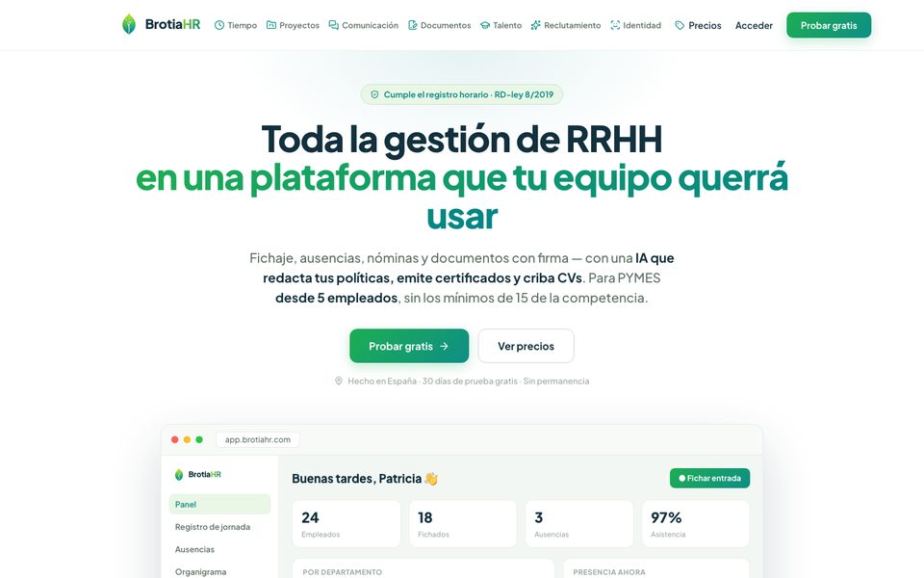Open the Reclutamiento menu item
Viewport: 924px width, 578px height.
[x=566, y=25]
